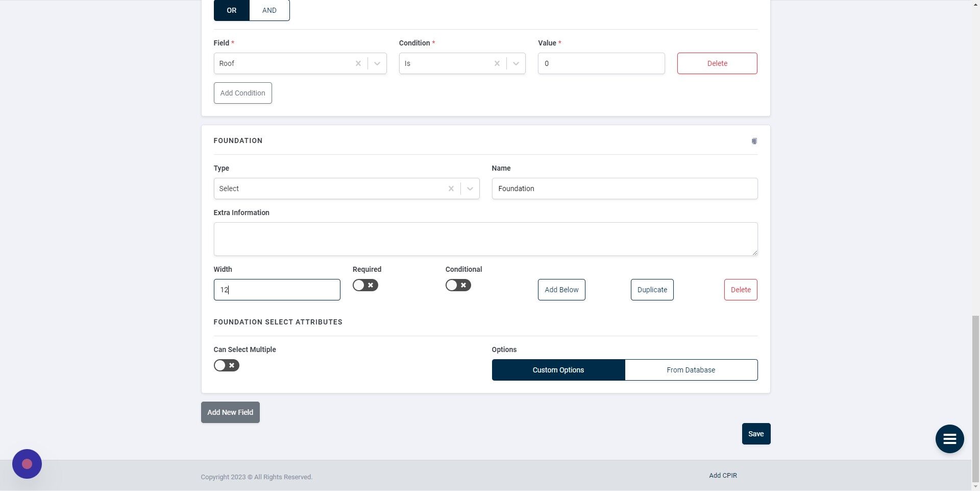Click the scrollbar down arrow
The image size is (980, 491).
click(975, 486)
